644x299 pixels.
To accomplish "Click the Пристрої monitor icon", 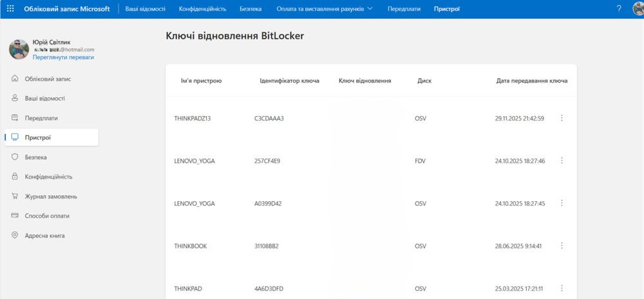I will (x=15, y=138).
